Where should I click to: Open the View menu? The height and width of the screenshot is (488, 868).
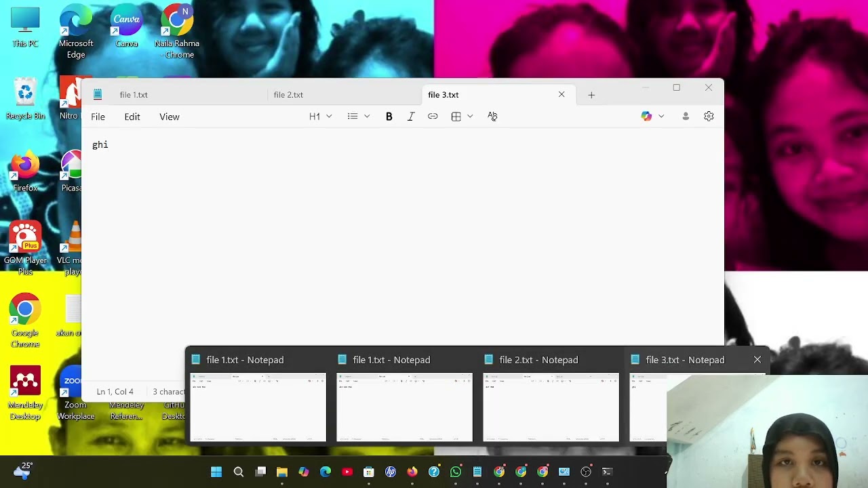pyautogui.click(x=170, y=117)
